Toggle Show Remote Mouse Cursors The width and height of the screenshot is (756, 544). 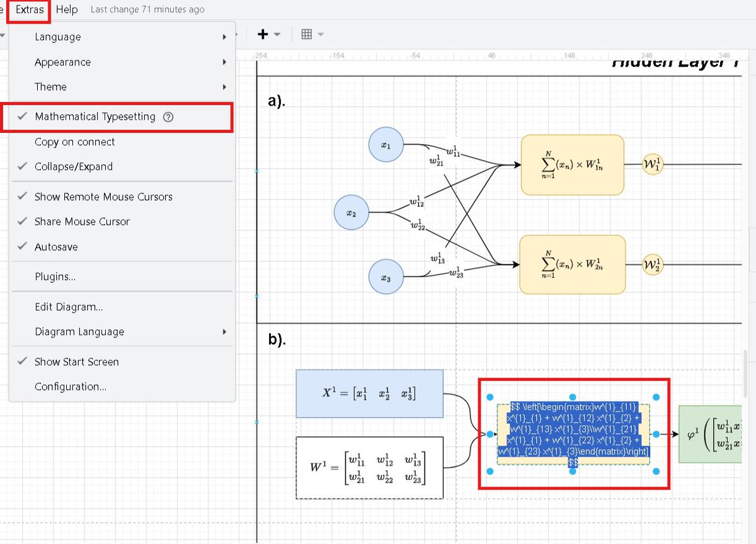pos(122,197)
